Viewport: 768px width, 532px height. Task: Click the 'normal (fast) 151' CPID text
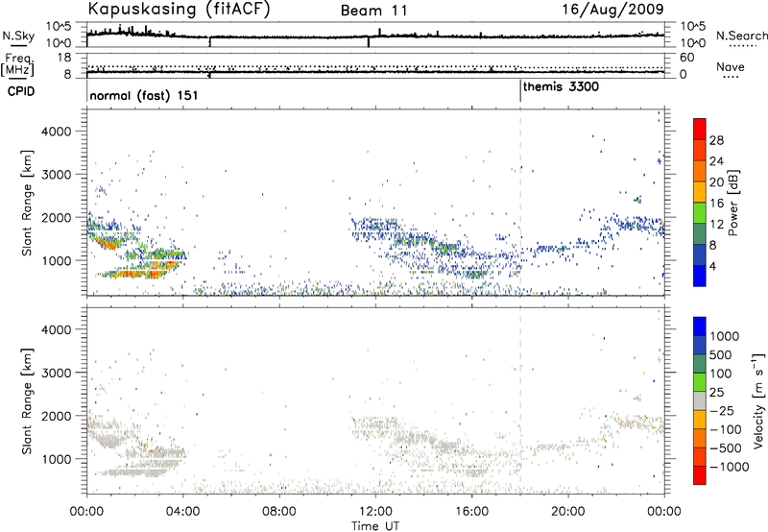click(144, 95)
